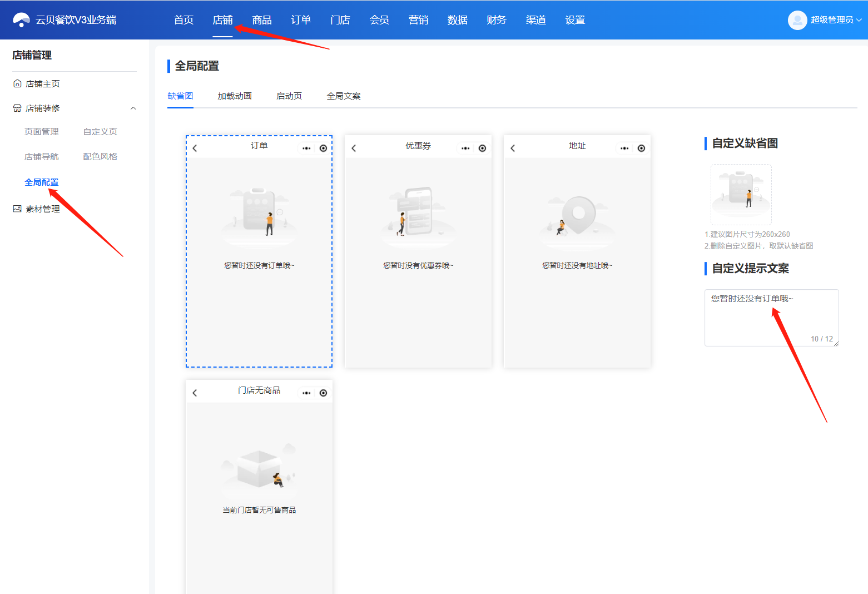Click the back arrow in 门店无商品 preview
This screenshot has height=594, width=868.
[195, 393]
